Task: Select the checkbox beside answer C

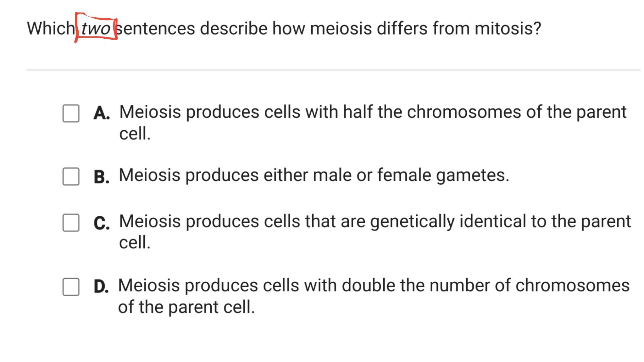Action: [x=71, y=223]
